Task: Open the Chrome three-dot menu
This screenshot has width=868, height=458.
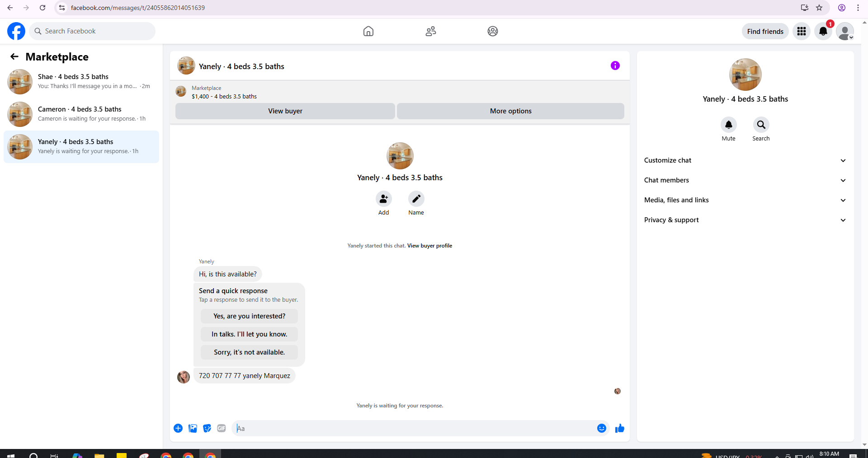Action: click(858, 8)
